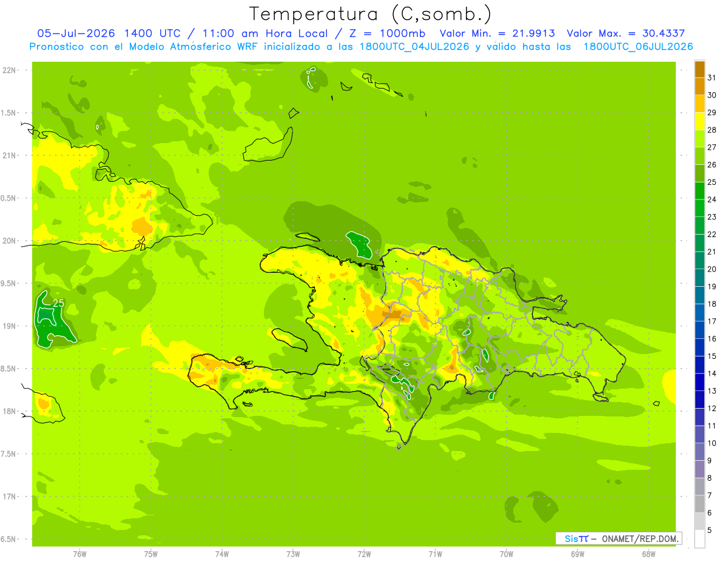Pick the white swatch at color scale bottom
The width and height of the screenshot is (728, 562).
tap(699, 539)
